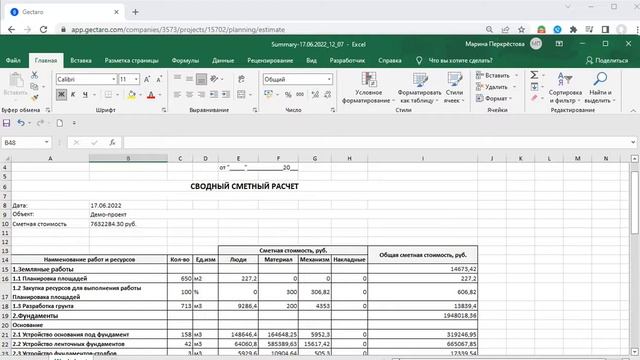Image resolution: width=640 pixels, height=360 pixels.
Task: Apply thousands separator format (000)
Action: [x=300, y=95]
